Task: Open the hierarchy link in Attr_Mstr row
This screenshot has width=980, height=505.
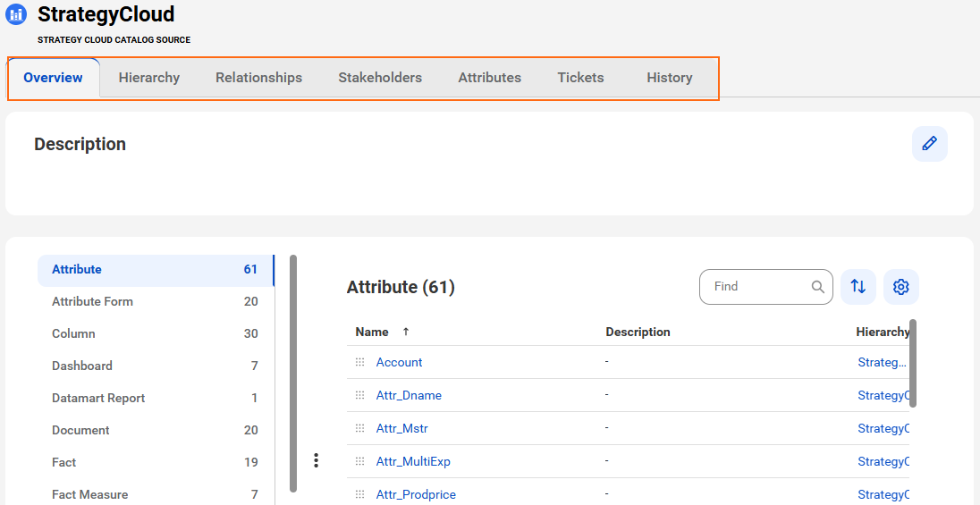Action: [x=883, y=429]
